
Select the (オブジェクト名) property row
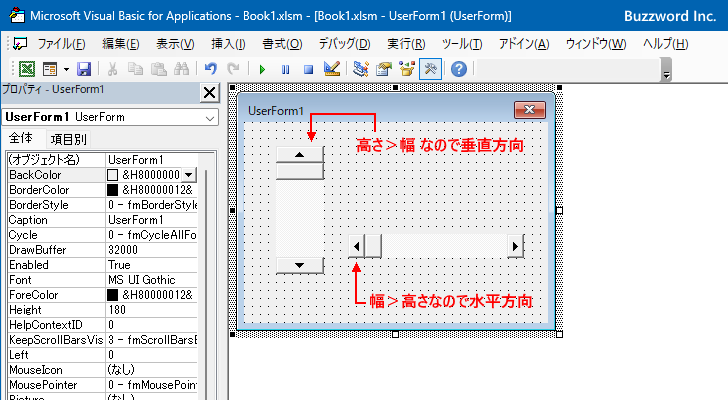103,160
